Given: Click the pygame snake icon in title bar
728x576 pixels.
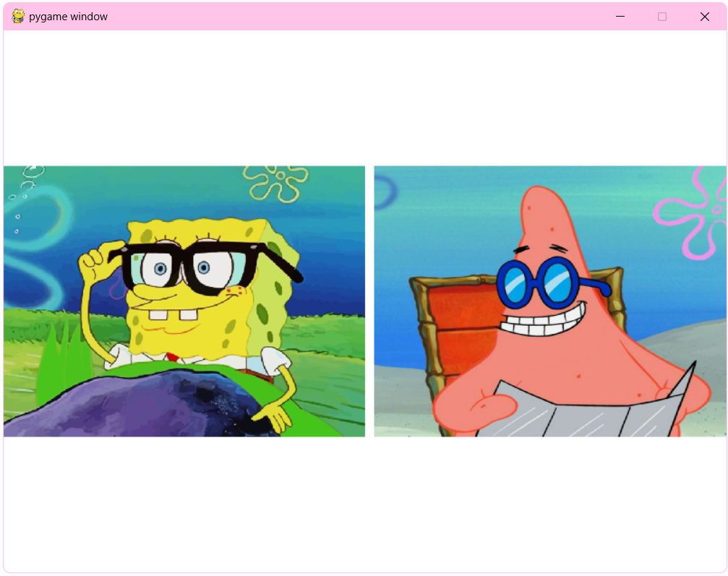Looking at the screenshot, I should point(18,17).
